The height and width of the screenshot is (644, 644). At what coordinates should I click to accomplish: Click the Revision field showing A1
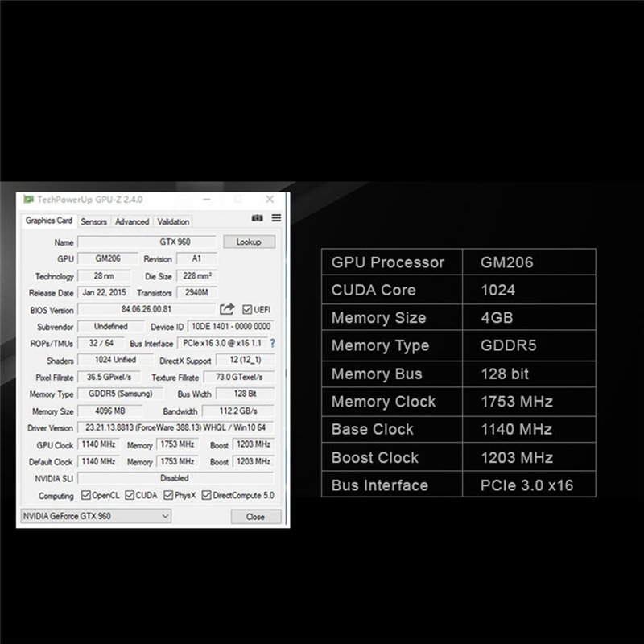tap(196, 258)
